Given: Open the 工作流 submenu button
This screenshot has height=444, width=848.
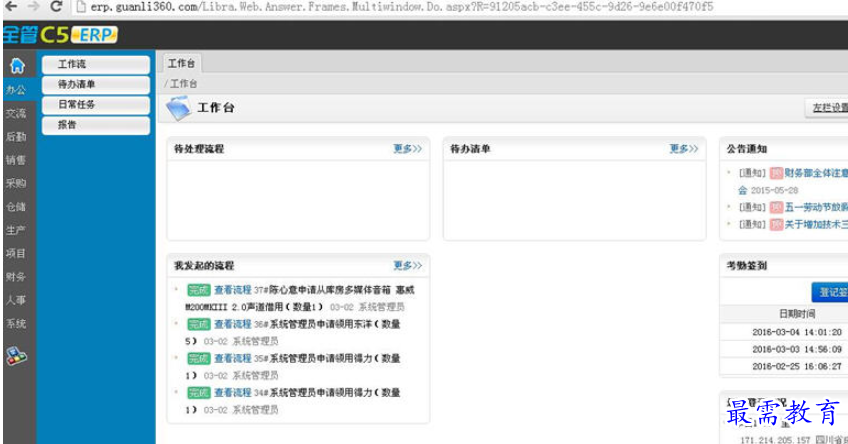Looking at the screenshot, I should [x=96, y=64].
